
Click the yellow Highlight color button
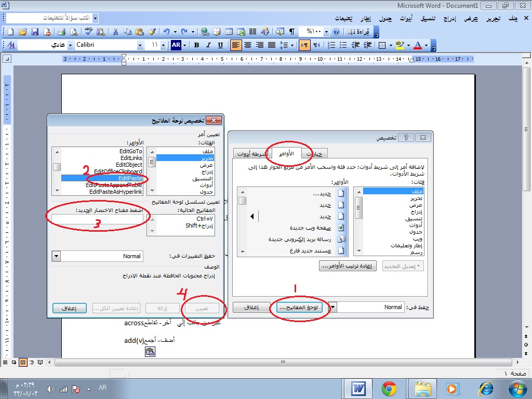[x=401, y=45]
